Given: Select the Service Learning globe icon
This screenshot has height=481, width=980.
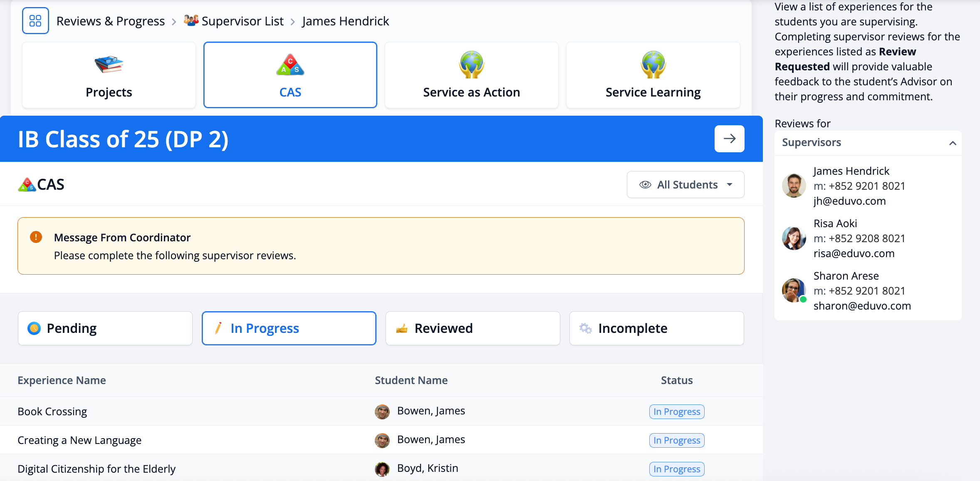Looking at the screenshot, I should click(x=653, y=65).
